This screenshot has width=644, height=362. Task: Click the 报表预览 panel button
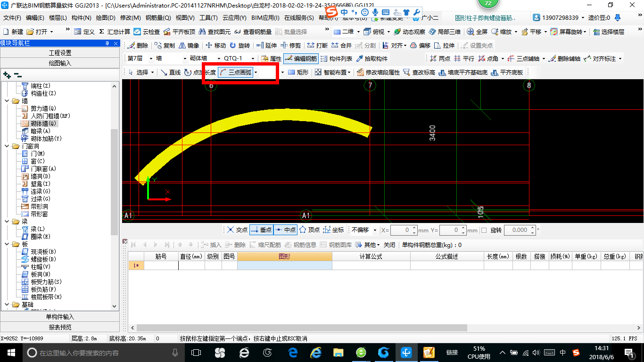[x=60, y=327]
